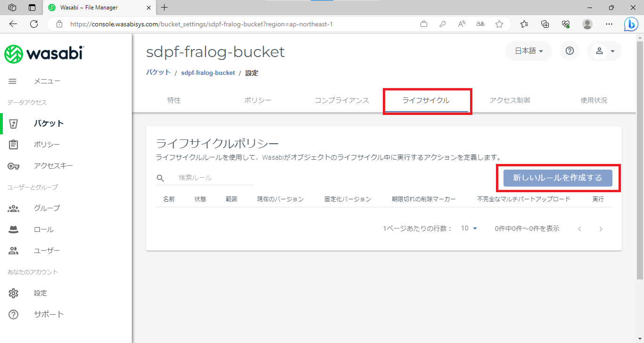Viewport: 644px width, 343px height.
Task: Open a new browser tab
Action: [164, 8]
